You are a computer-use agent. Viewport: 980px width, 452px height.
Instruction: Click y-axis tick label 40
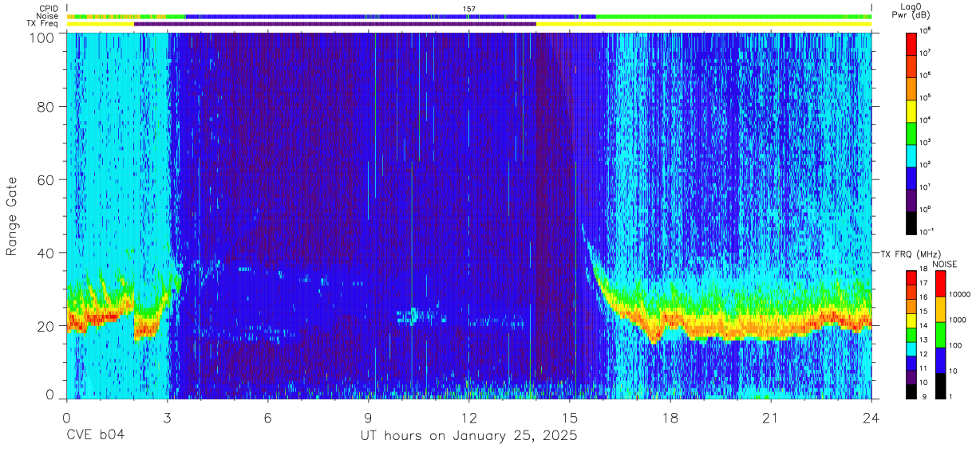click(x=48, y=254)
